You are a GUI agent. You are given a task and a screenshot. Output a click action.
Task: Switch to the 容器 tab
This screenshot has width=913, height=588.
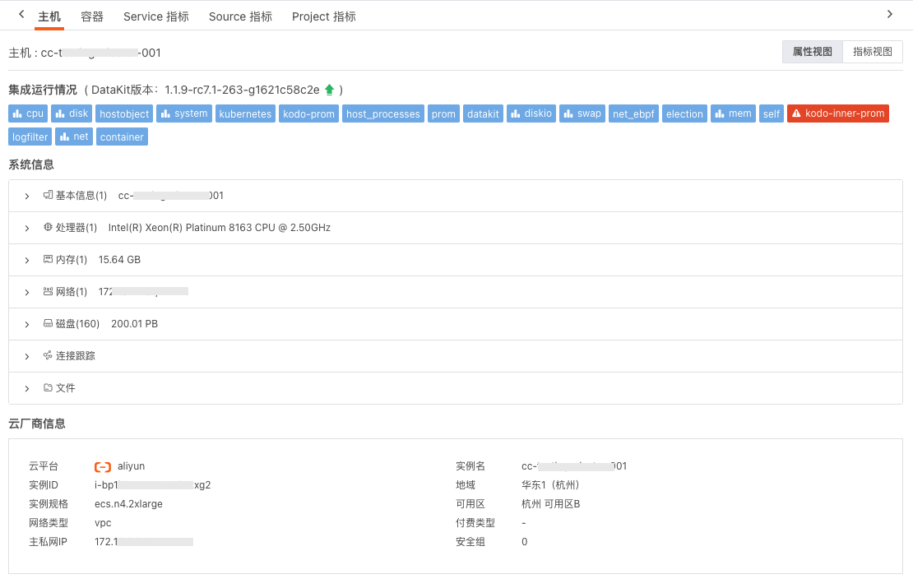[x=92, y=16]
